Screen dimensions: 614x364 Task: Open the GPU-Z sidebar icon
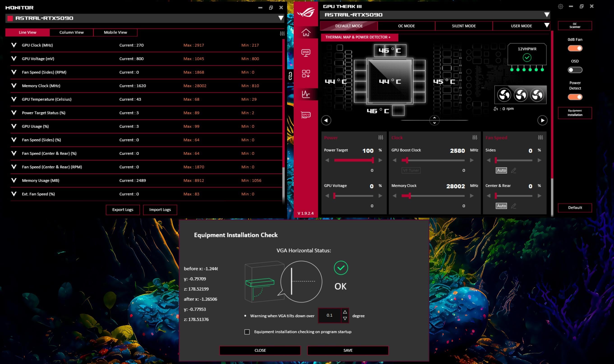click(x=306, y=115)
